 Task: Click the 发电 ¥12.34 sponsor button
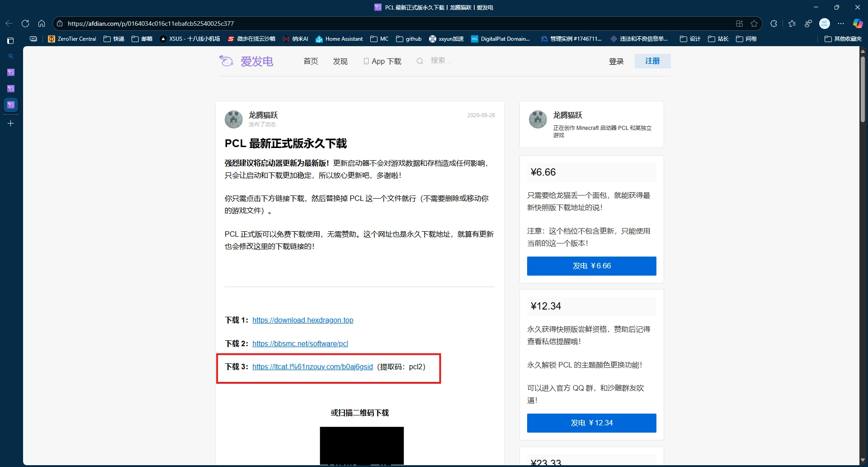pyautogui.click(x=591, y=423)
